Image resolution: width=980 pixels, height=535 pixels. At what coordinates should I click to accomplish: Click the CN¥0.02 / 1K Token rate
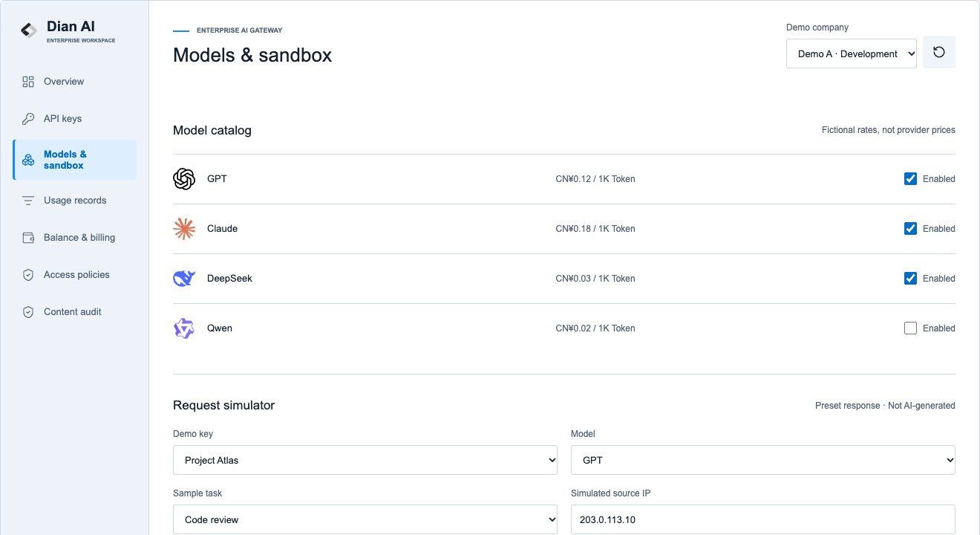[x=595, y=328]
